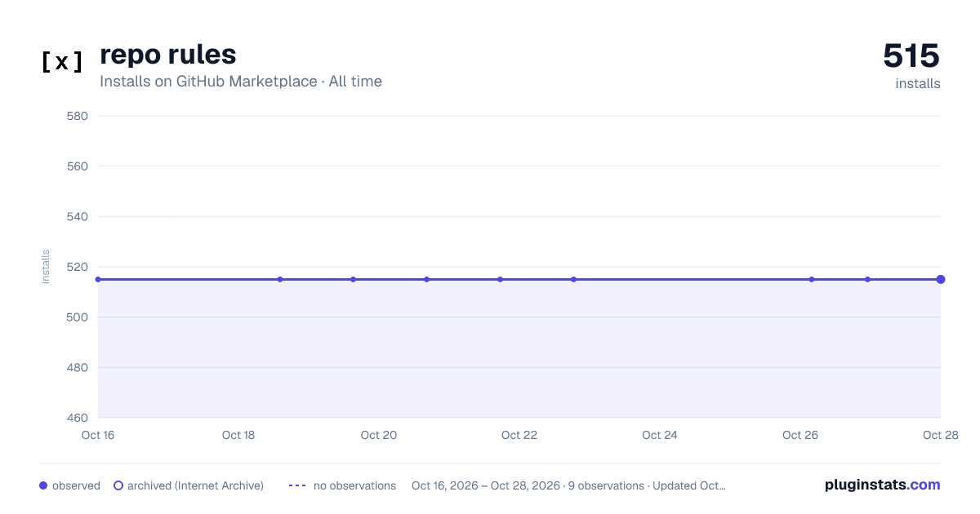Click the Oct 18 x-axis label

pos(238,435)
